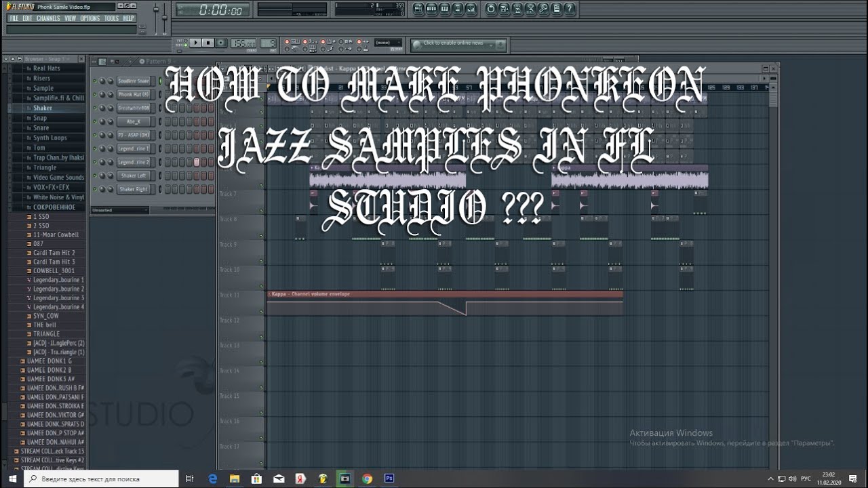Select the 11-Moar Cowbell sample

(x=56, y=235)
